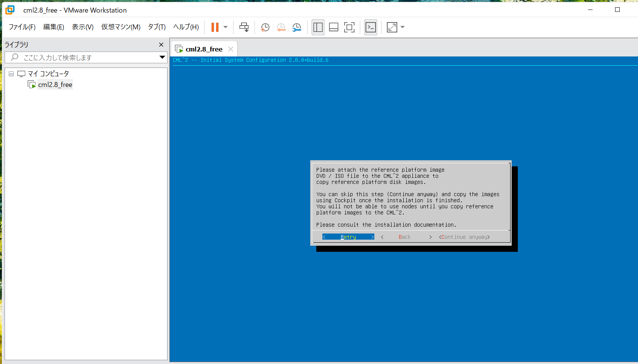Collapse the マイ コンピュータ tree node
638x364 pixels.
[11, 74]
